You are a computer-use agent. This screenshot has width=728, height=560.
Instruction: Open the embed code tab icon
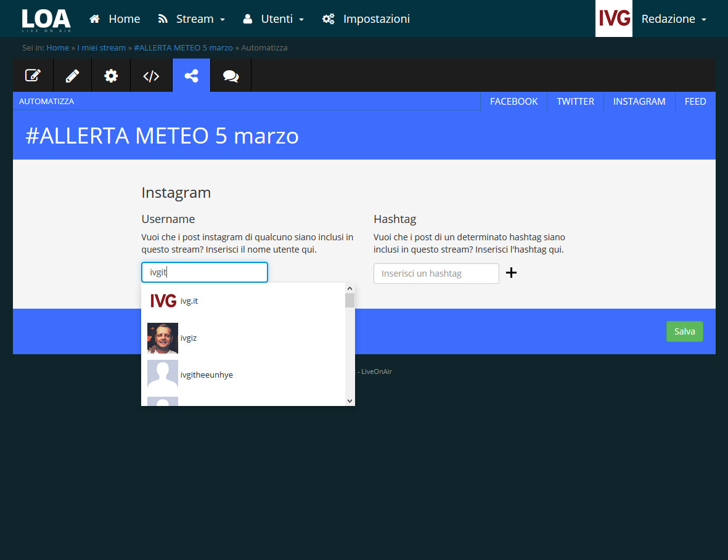[x=151, y=76]
